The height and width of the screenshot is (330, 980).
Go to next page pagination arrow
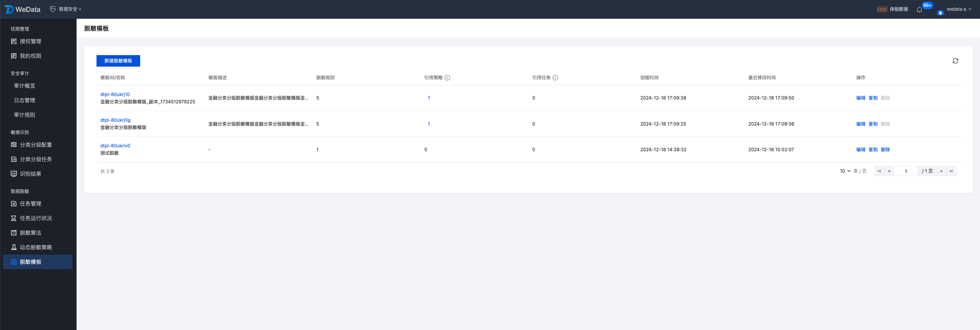point(942,171)
